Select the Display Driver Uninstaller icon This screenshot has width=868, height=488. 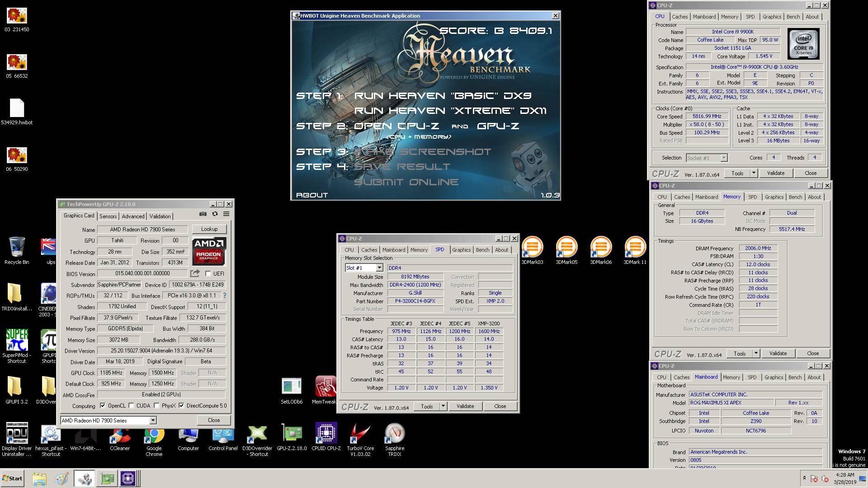pos(17,440)
